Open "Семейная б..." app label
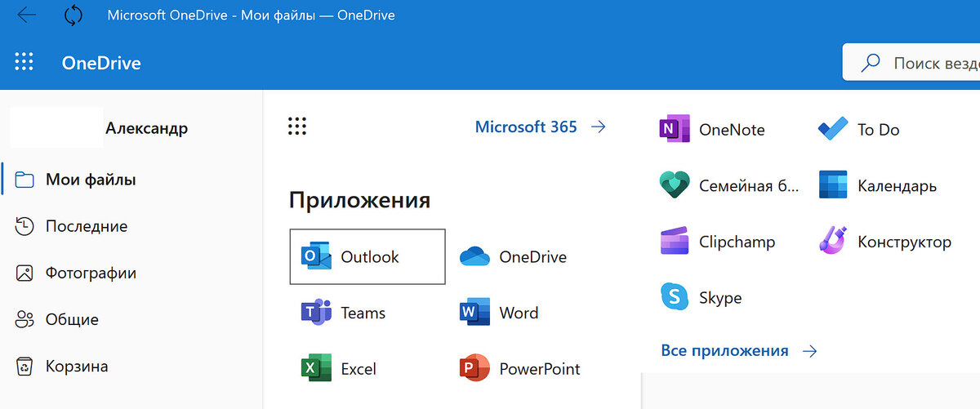 coord(750,186)
